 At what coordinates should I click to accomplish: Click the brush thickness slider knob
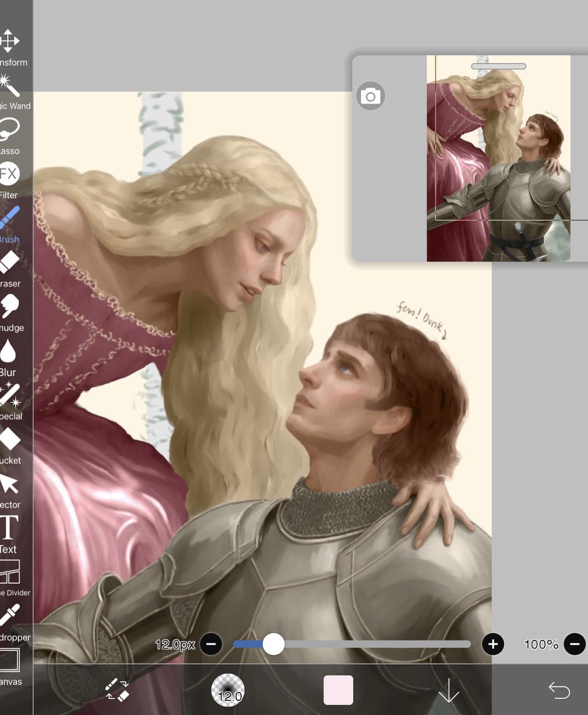(273, 644)
